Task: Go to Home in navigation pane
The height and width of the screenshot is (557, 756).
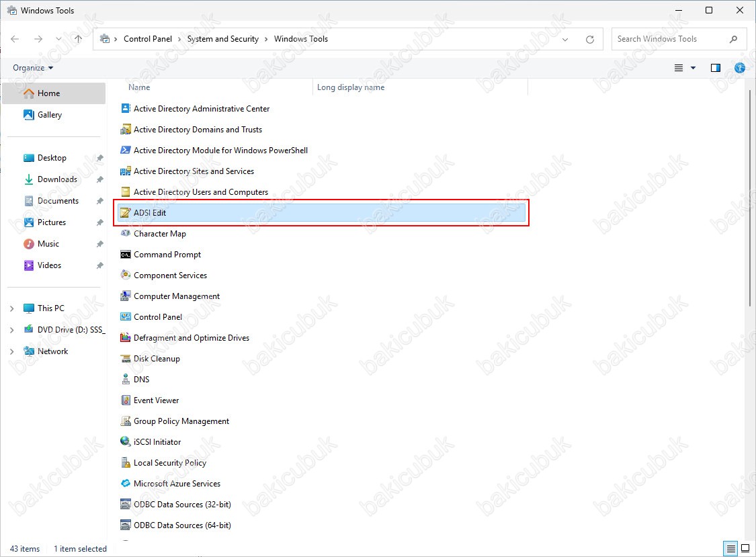Action: point(54,93)
